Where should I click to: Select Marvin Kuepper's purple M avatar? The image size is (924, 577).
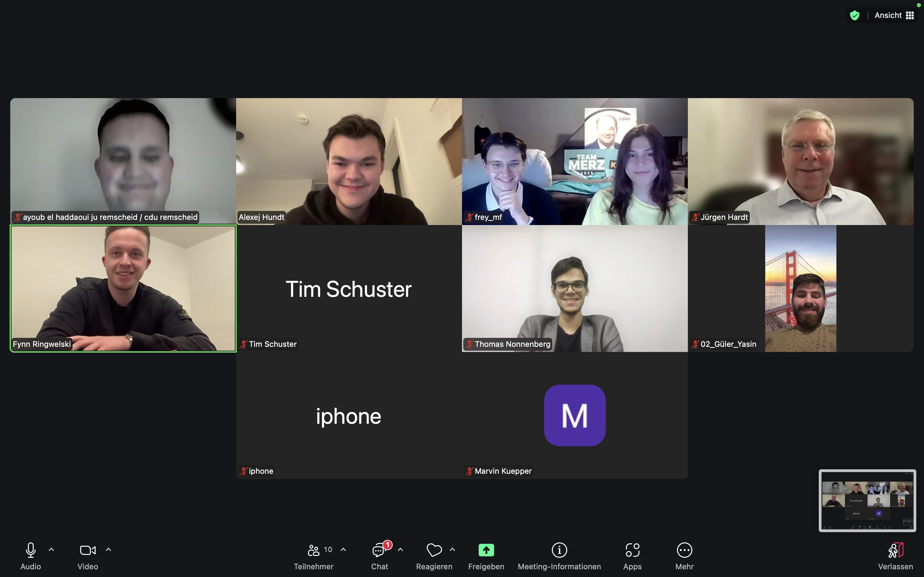tap(575, 415)
